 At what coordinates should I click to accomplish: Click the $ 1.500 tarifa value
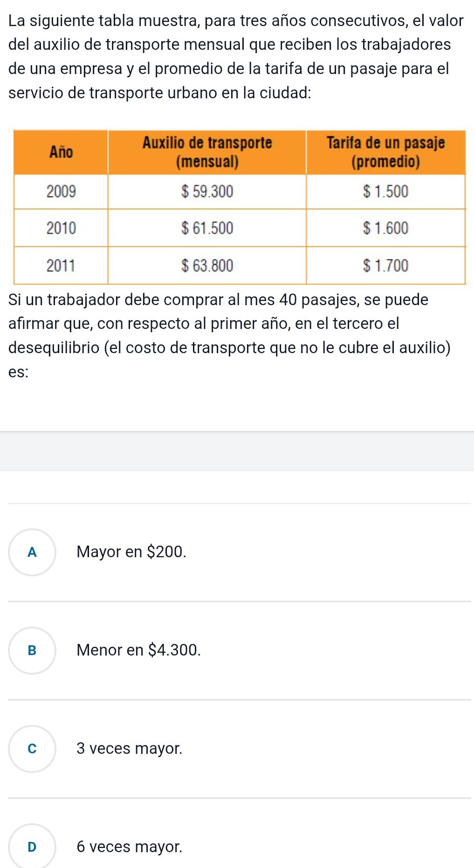click(385, 191)
